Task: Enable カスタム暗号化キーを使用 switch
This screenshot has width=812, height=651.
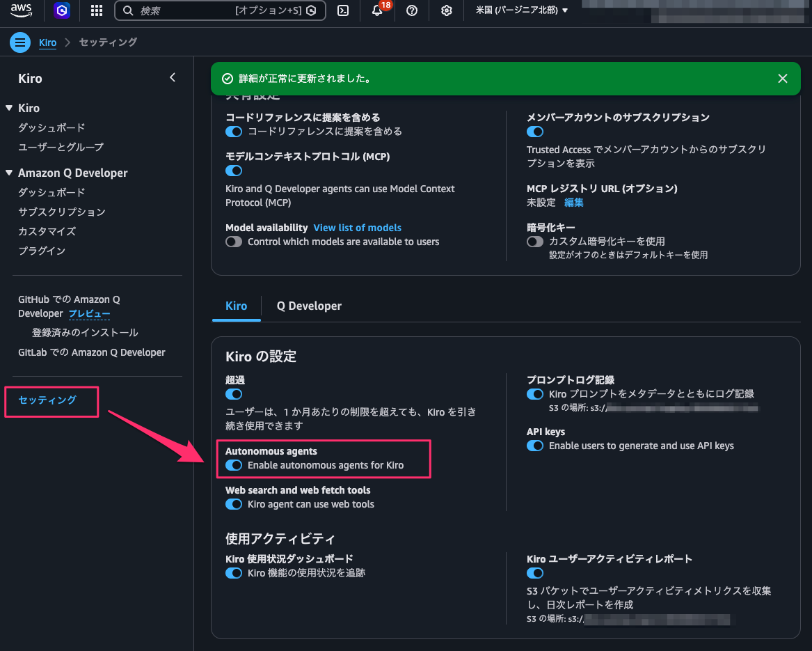Action: pos(535,242)
